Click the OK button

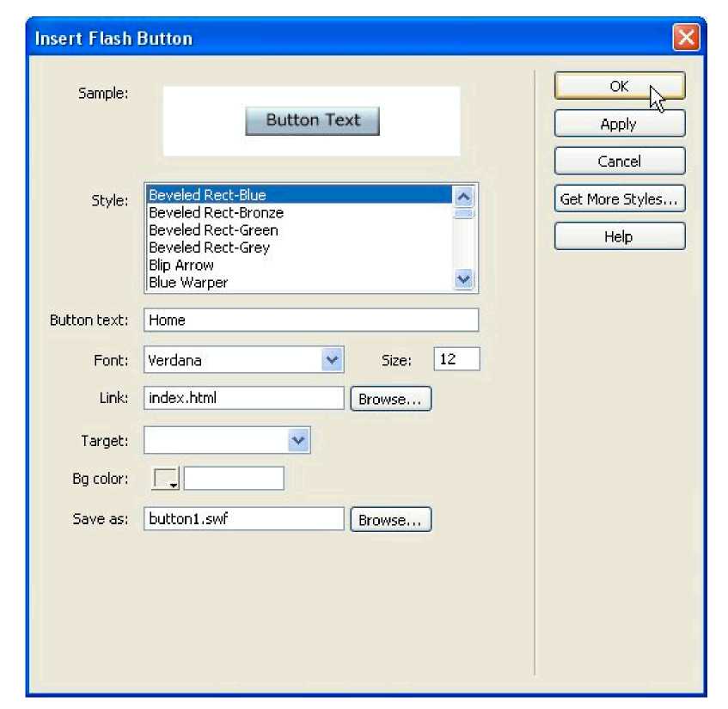click(x=620, y=86)
